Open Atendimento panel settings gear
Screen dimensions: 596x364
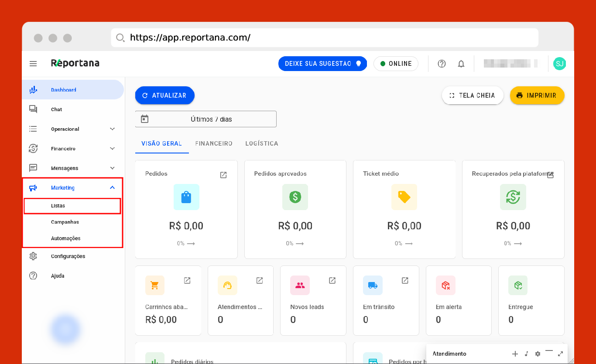(x=538, y=354)
